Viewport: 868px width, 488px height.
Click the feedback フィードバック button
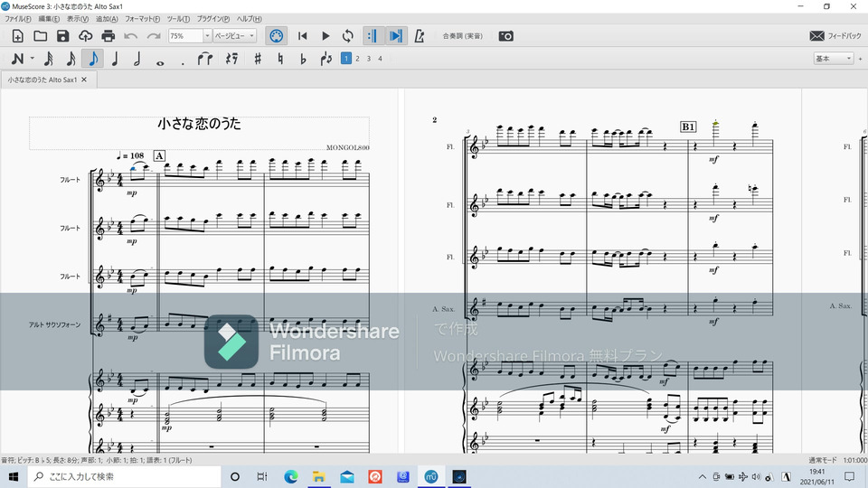point(835,36)
